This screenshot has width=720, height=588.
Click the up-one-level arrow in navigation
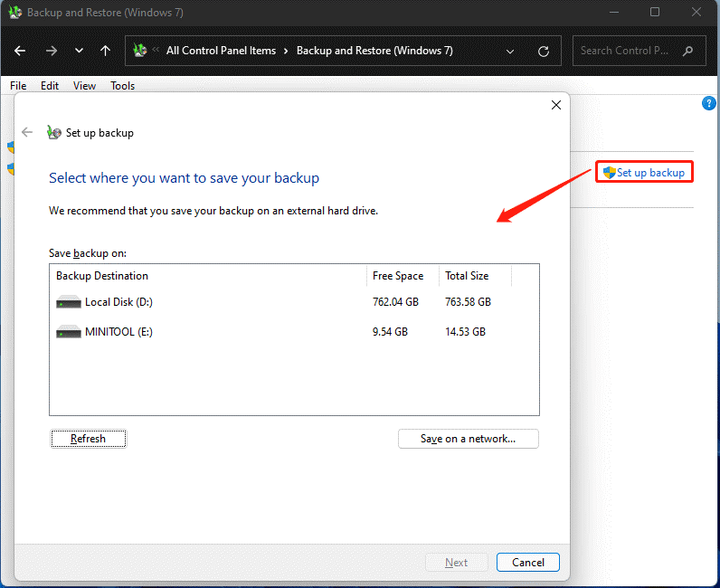click(x=105, y=51)
